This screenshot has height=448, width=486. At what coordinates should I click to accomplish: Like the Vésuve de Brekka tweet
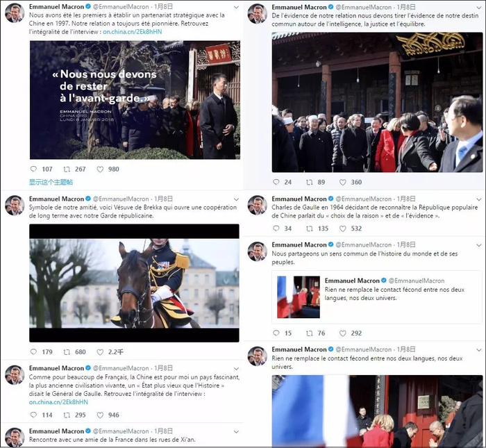(x=100, y=352)
